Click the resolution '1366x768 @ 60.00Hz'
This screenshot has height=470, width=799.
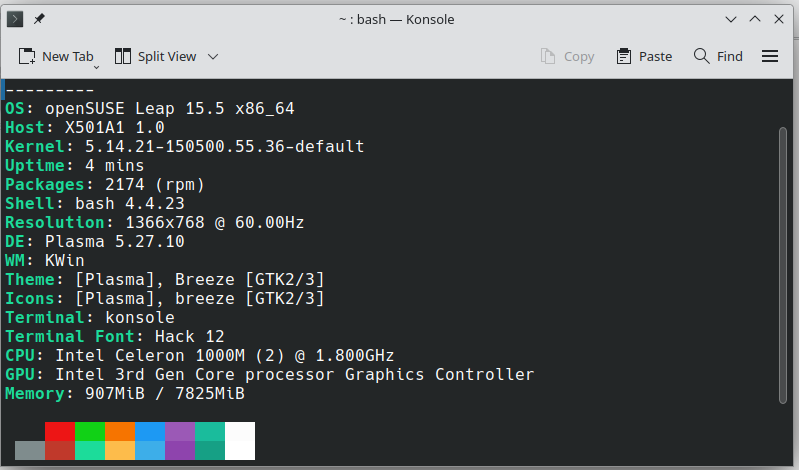point(215,223)
